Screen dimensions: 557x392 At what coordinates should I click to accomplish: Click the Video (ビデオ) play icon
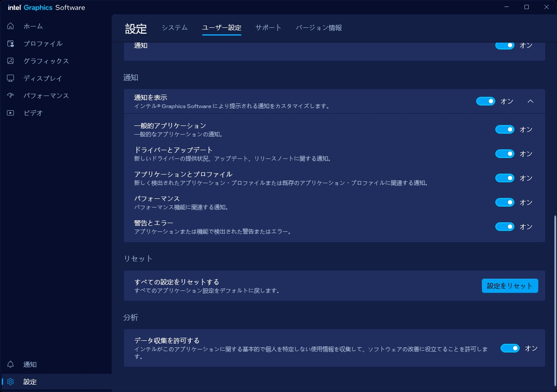11,113
